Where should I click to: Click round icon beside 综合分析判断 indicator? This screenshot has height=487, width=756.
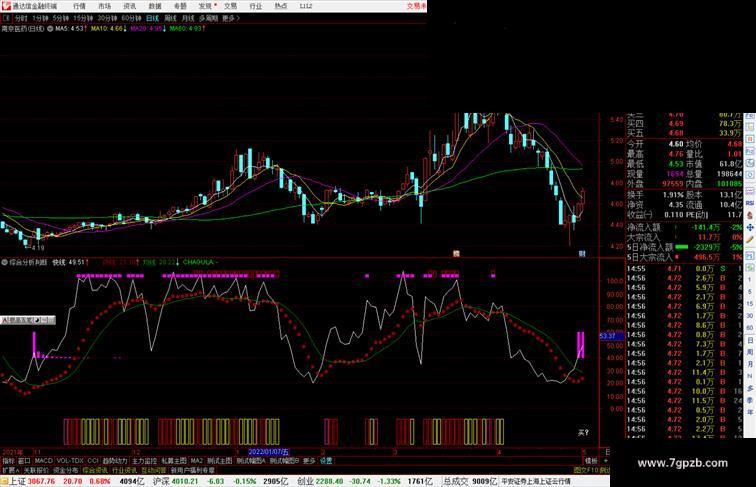point(4,263)
